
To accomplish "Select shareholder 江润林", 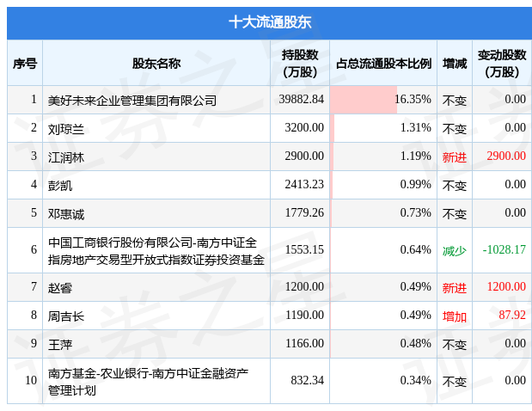I will (66, 156).
